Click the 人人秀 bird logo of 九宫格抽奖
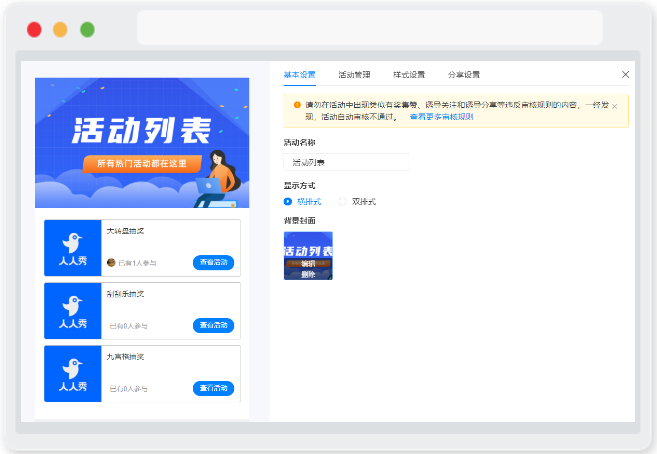Image resolution: width=657 pixels, height=454 pixels. [72, 374]
